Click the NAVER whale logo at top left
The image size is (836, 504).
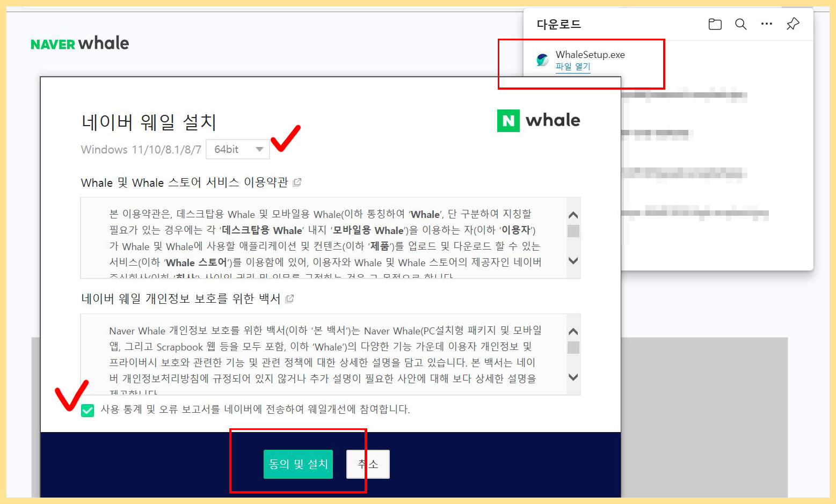coord(80,43)
